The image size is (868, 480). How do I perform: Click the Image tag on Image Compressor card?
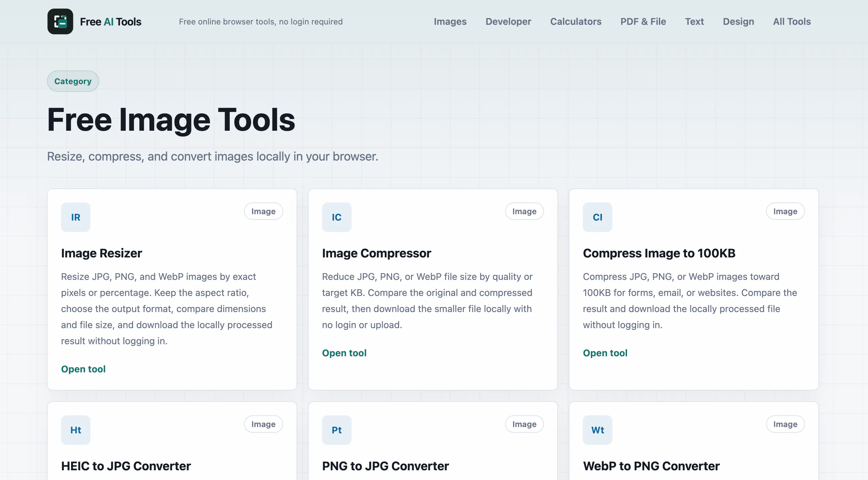(524, 212)
